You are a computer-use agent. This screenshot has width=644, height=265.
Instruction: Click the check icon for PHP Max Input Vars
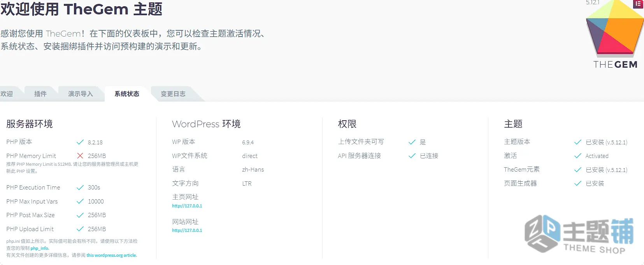coord(80,201)
